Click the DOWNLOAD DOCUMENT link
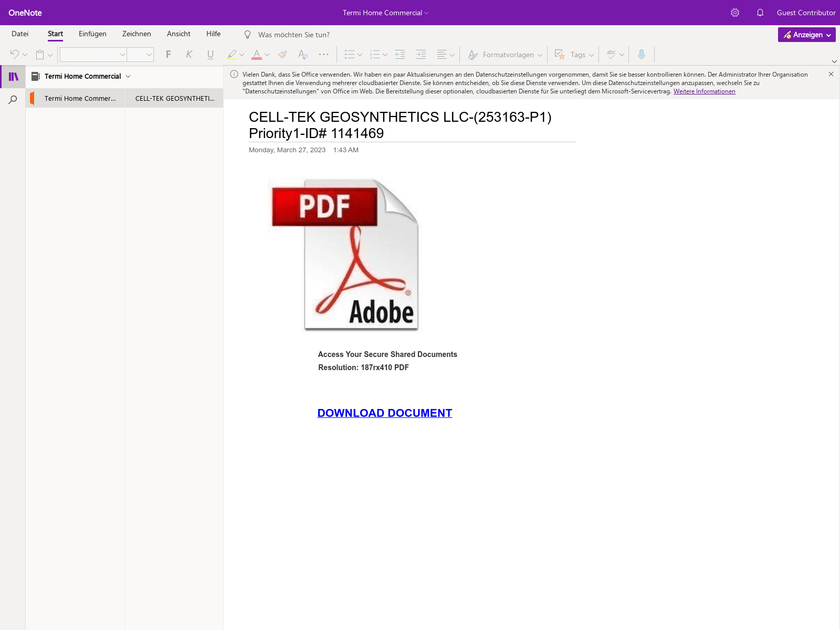 click(385, 413)
